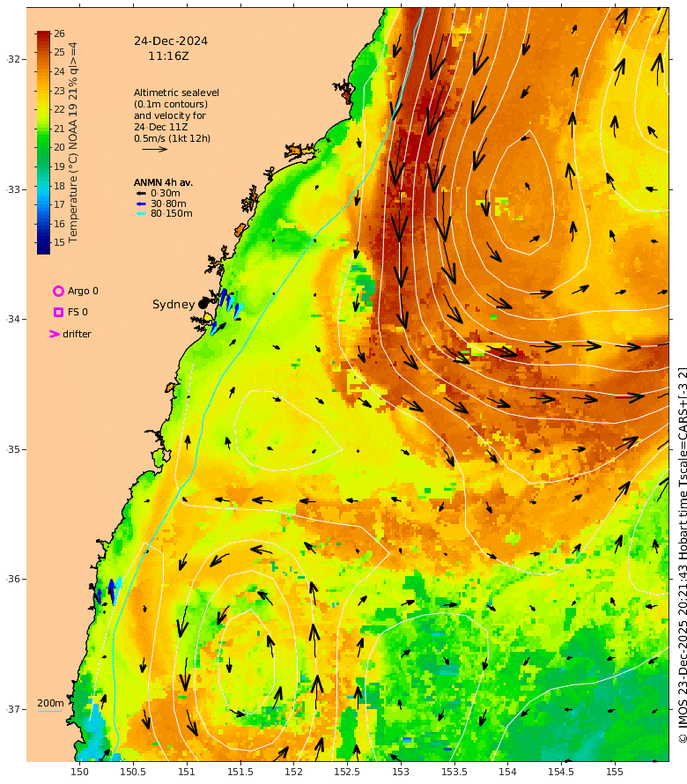The height and width of the screenshot is (784, 687).
Task: Click the black Sydney location dot
Action: coord(203,304)
